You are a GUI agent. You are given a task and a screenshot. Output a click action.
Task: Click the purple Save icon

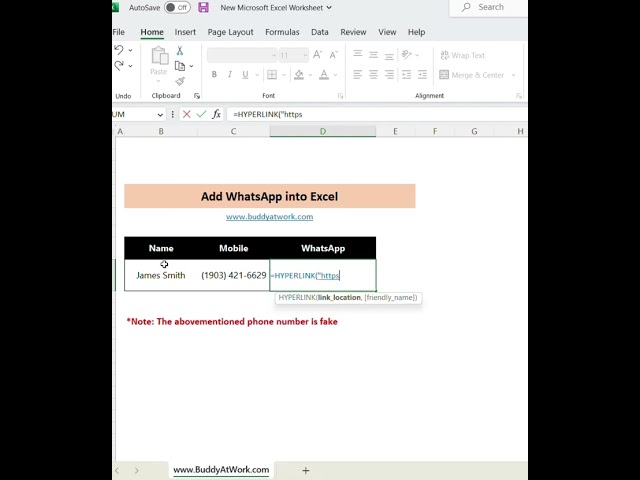point(203,7)
